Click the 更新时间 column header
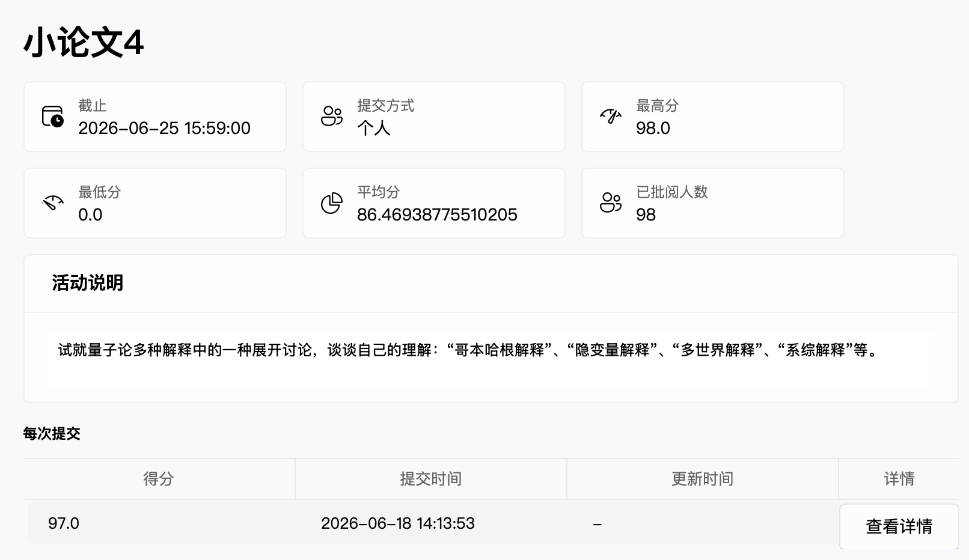969x560 pixels. click(702, 479)
